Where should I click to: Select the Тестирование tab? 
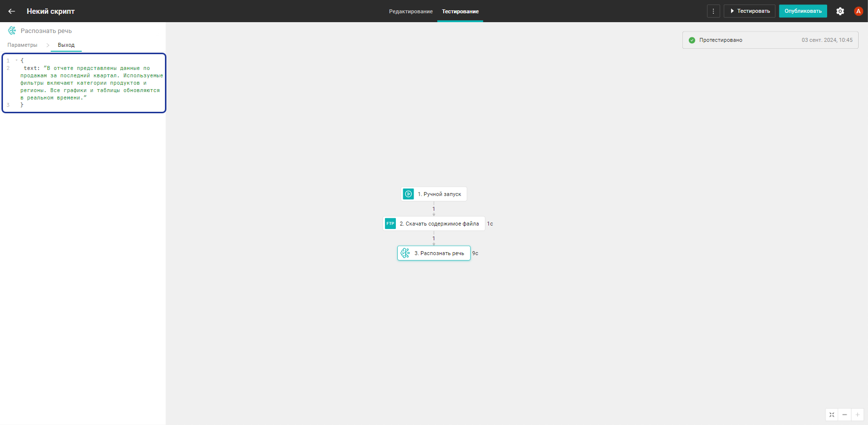(x=460, y=11)
